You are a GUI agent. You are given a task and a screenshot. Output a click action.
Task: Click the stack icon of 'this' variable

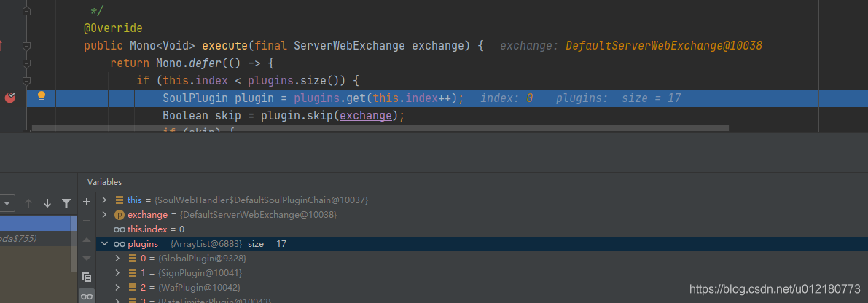pos(119,200)
